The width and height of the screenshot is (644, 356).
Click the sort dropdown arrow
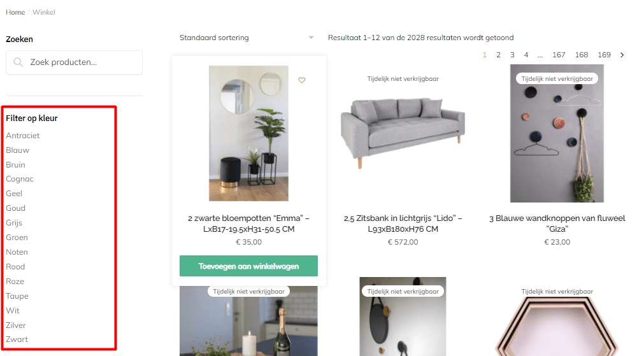click(311, 38)
